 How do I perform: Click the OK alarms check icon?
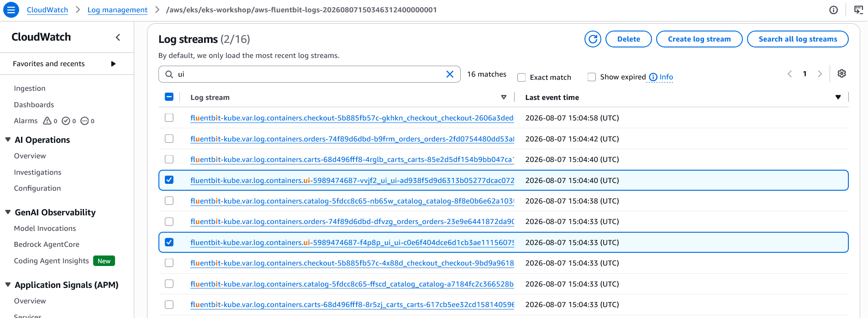pos(66,121)
